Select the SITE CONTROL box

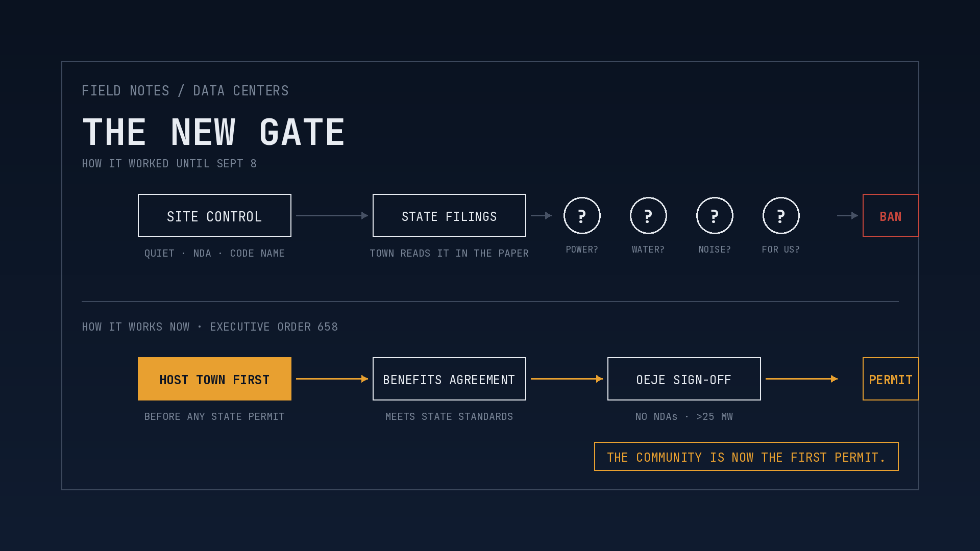tap(214, 215)
